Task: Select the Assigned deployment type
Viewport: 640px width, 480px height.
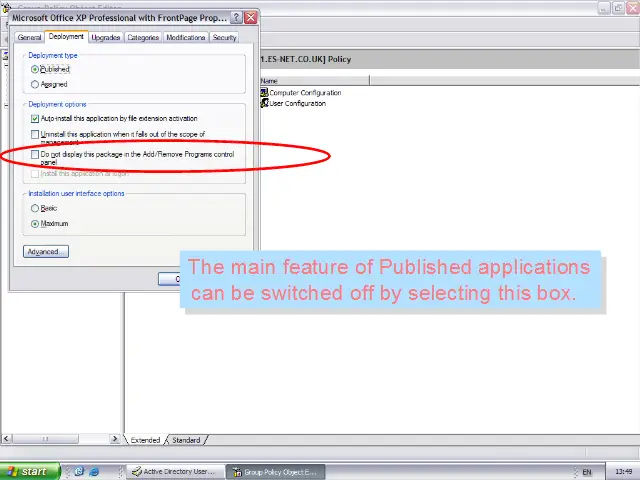Action: click(x=36, y=85)
